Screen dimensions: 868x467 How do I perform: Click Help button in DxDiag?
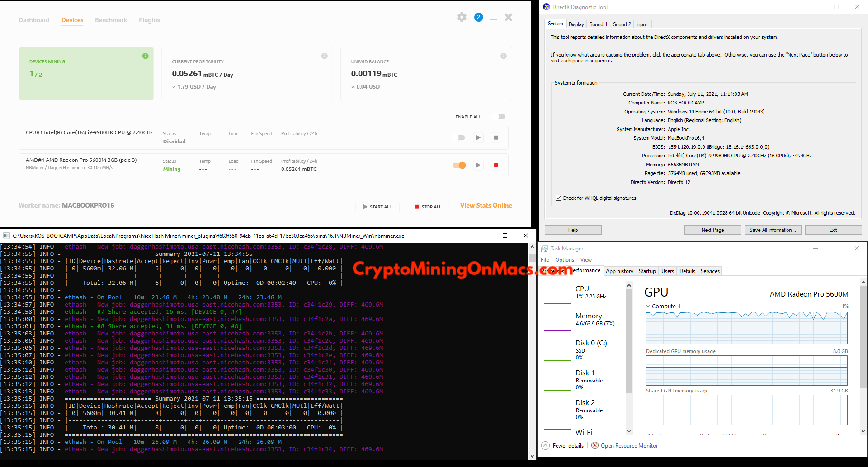point(573,230)
